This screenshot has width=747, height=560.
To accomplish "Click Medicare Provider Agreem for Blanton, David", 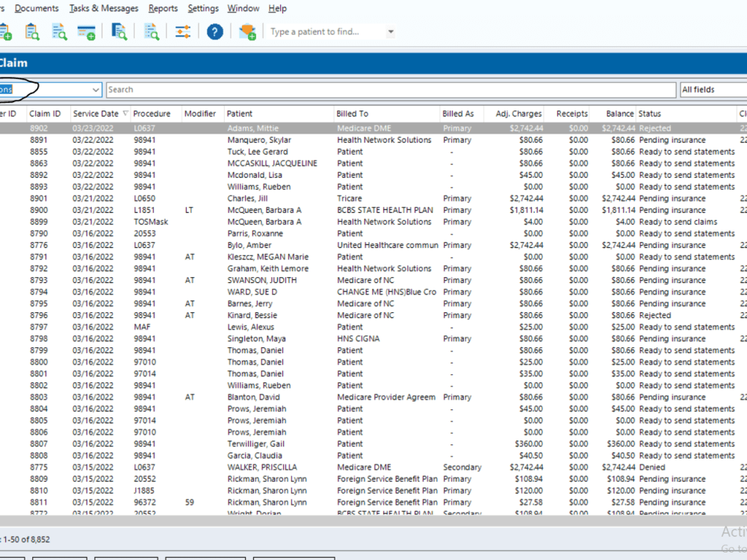I will pyautogui.click(x=386, y=397).
